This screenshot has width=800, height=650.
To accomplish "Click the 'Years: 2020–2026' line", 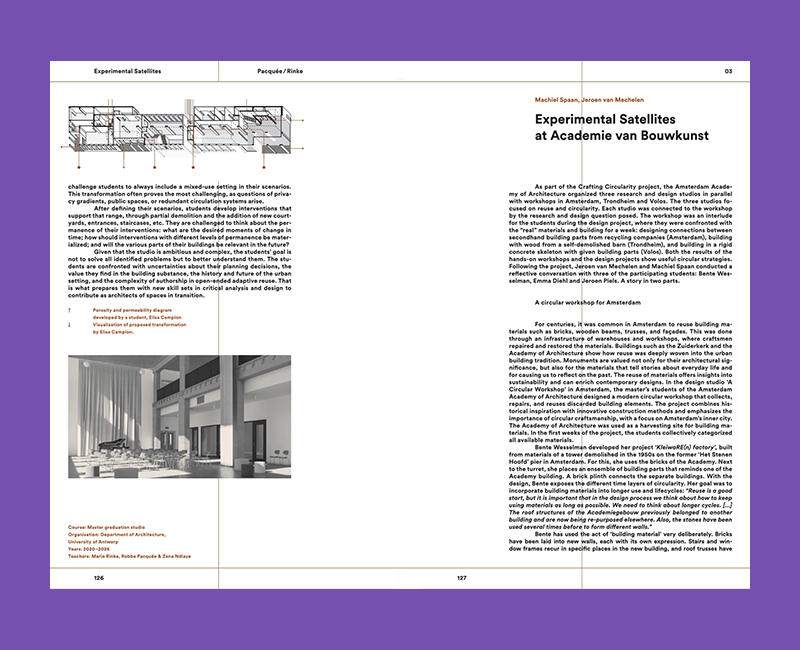I will pyautogui.click(x=89, y=549).
